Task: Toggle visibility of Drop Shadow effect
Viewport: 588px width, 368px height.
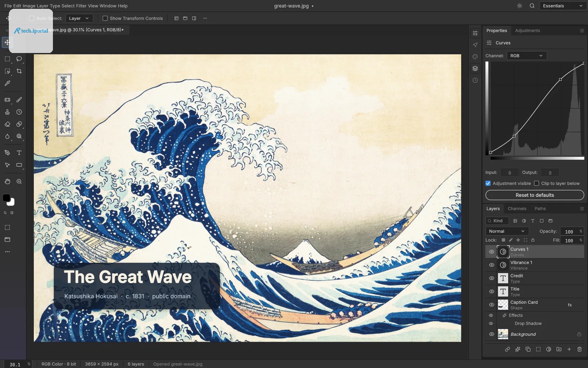Action: coord(491,323)
